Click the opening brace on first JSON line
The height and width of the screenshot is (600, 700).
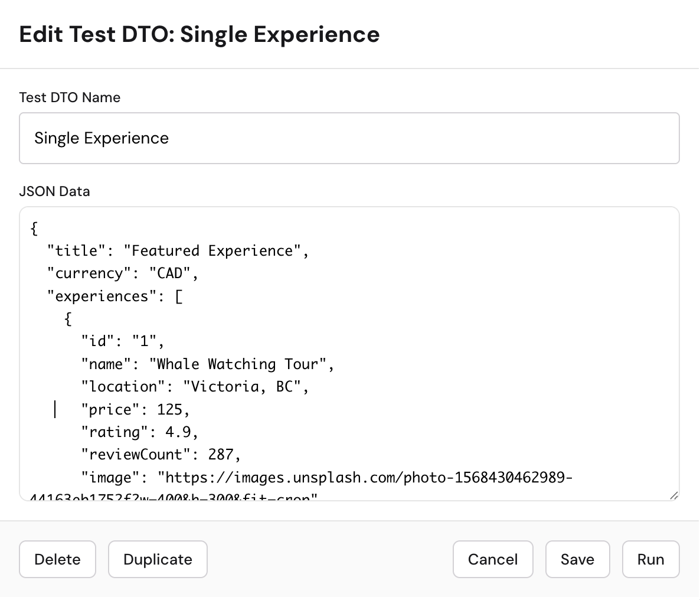tap(34, 229)
